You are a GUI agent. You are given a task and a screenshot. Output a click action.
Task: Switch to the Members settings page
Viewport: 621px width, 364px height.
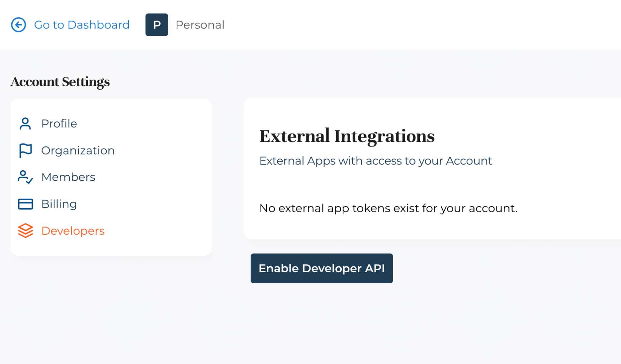[68, 177]
